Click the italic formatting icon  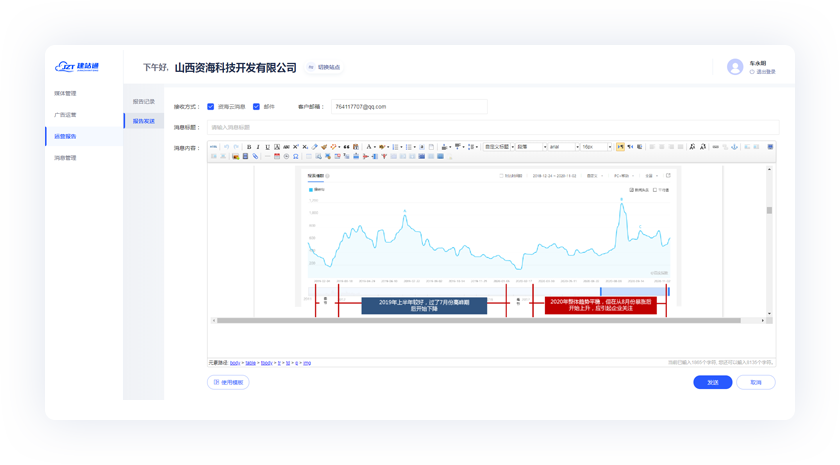click(258, 147)
